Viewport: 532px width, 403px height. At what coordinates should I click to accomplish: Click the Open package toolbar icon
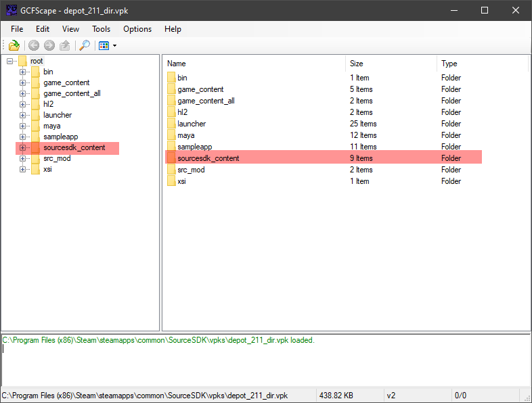(14, 45)
